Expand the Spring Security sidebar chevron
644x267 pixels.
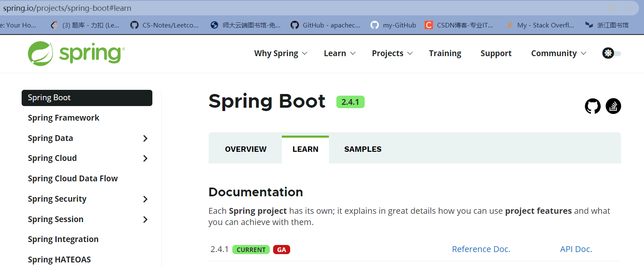(x=145, y=199)
